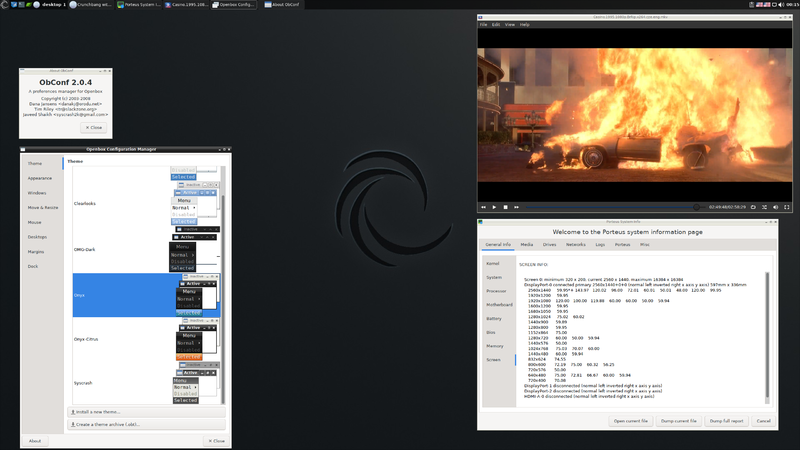
Task: Click the first US flag keyboard layout icon
Action: 759,5
